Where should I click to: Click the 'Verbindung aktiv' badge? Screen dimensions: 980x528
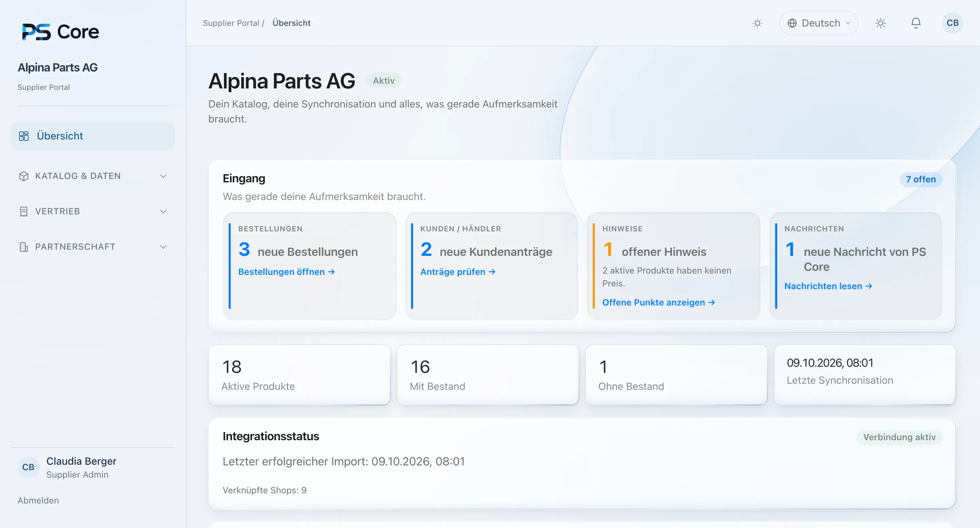coord(899,437)
